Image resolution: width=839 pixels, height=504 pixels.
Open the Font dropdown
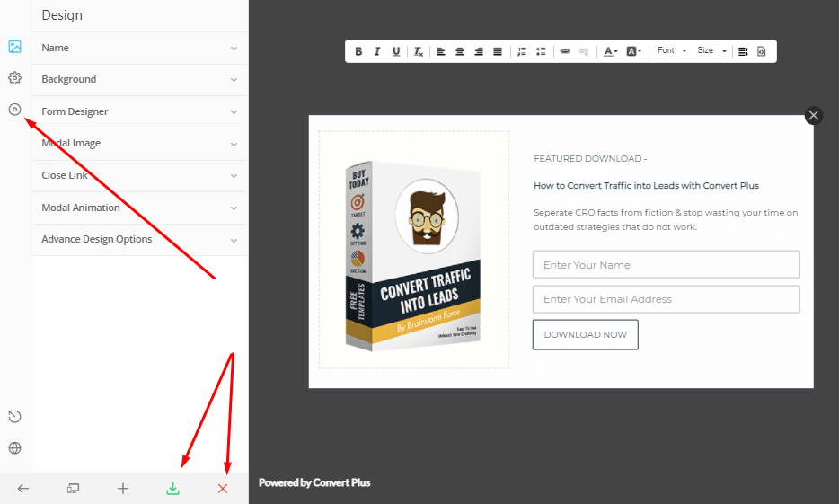coord(672,50)
